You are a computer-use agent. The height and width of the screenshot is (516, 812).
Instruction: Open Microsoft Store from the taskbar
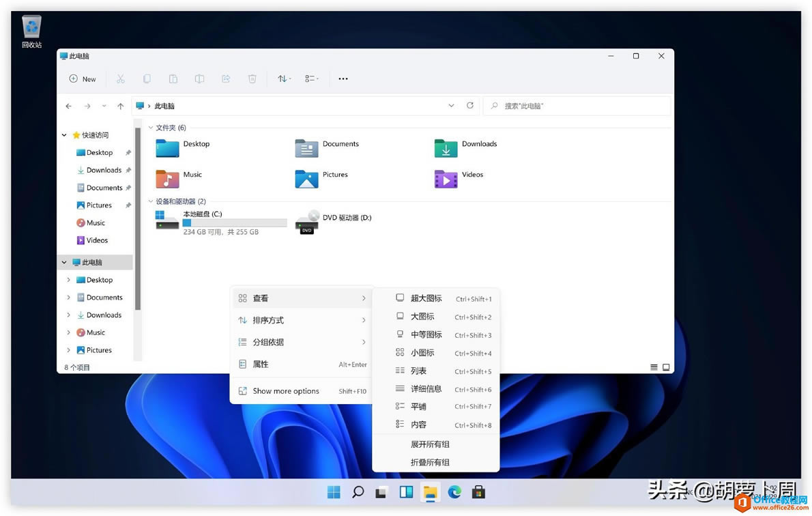click(478, 492)
